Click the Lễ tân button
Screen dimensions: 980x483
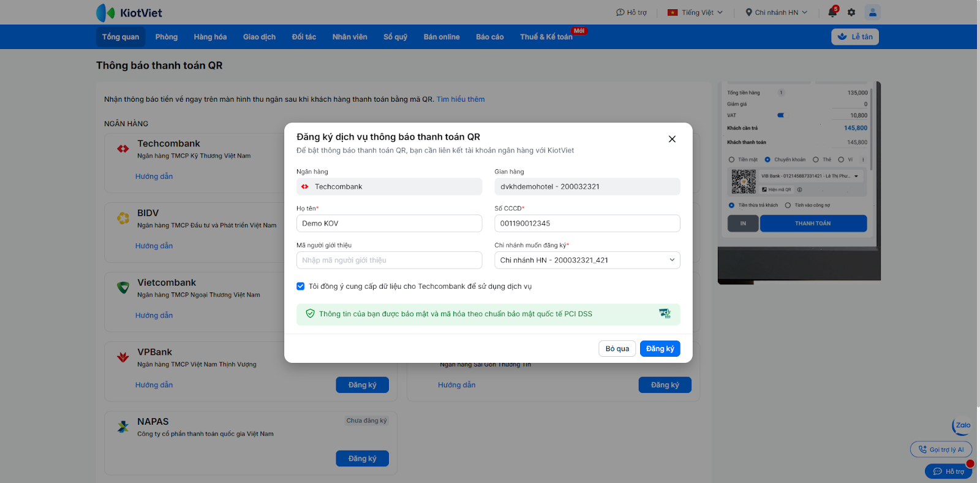tap(855, 37)
